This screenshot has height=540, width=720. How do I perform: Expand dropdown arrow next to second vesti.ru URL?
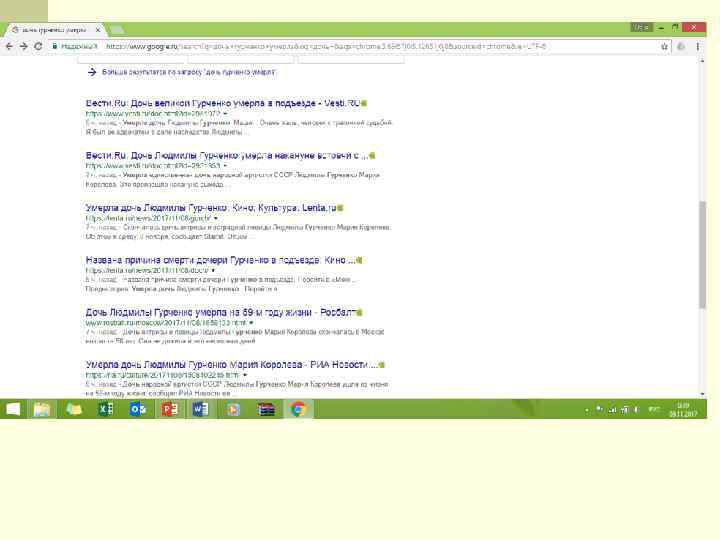coord(225,166)
